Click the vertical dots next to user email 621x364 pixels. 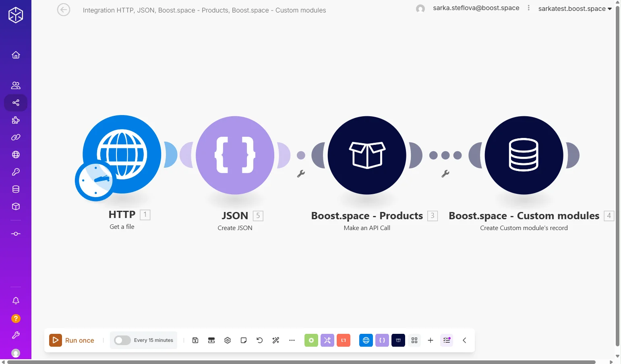point(529,8)
